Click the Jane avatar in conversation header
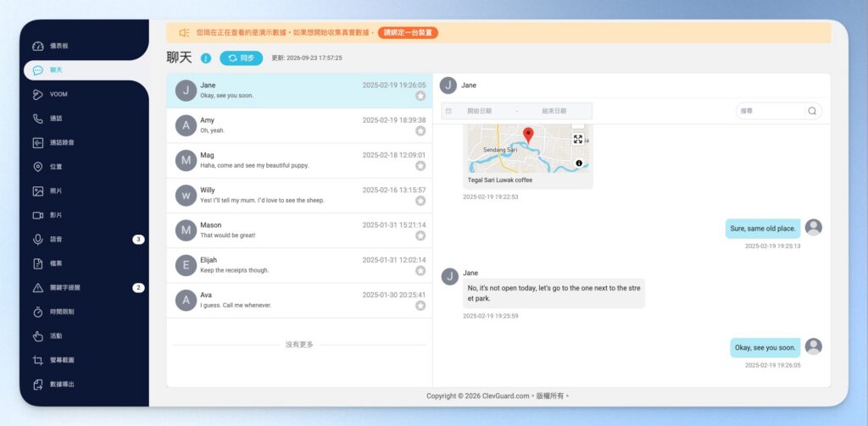The height and width of the screenshot is (426, 868). [448, 86]
